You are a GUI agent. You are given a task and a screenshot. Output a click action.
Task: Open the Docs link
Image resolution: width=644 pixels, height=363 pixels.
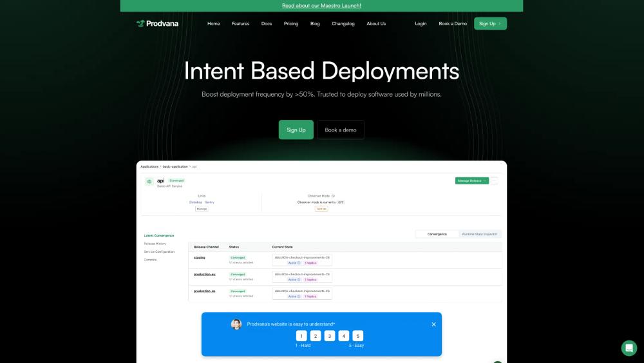(267, 23)
